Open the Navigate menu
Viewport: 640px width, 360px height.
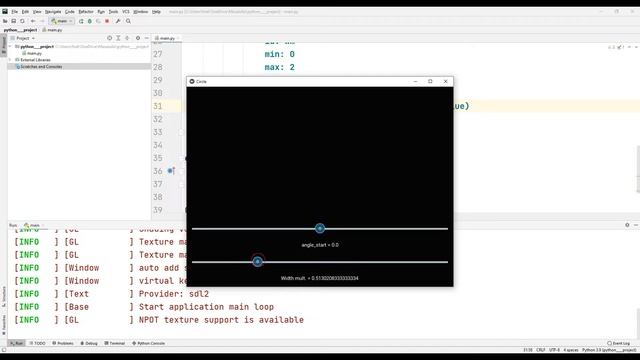point(53,12)
